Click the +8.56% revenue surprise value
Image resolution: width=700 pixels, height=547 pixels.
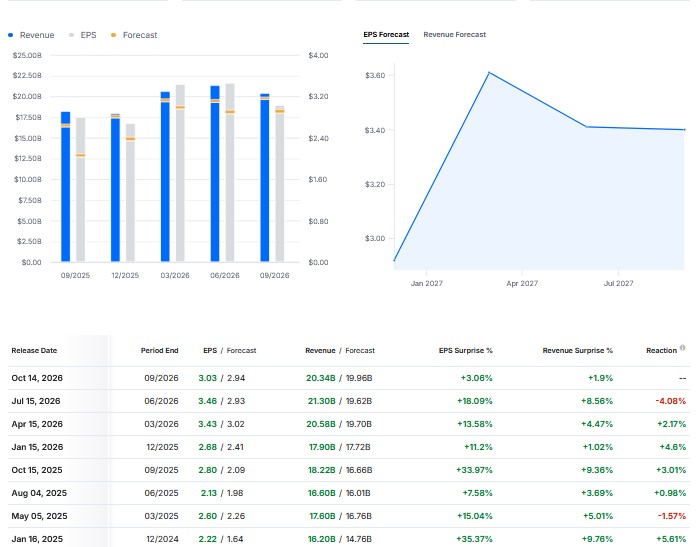point(597,401)
